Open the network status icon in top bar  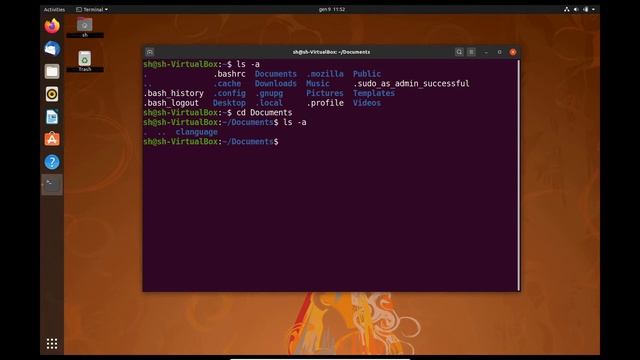pos(567,9)
